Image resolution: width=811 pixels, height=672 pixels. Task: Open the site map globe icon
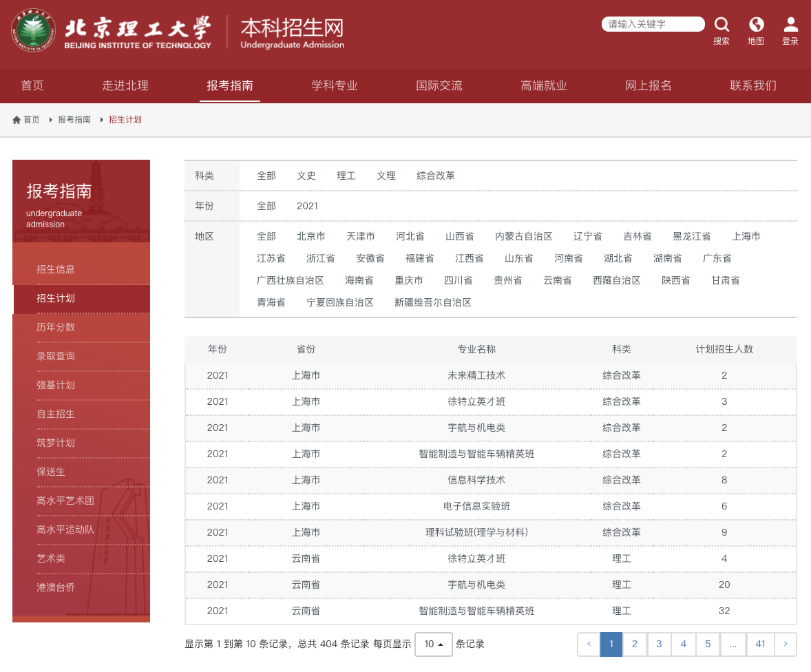point(756,25)
